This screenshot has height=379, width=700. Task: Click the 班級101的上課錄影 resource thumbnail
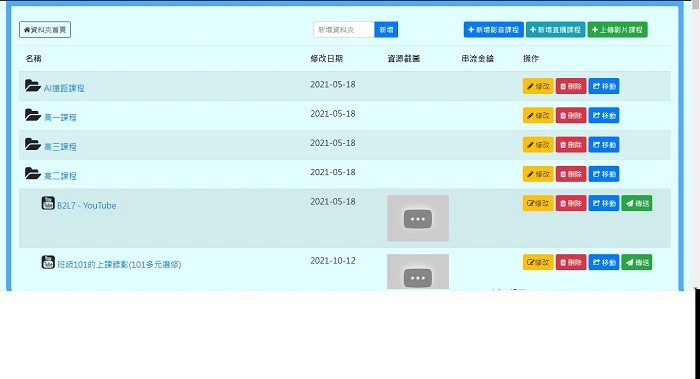418,272
